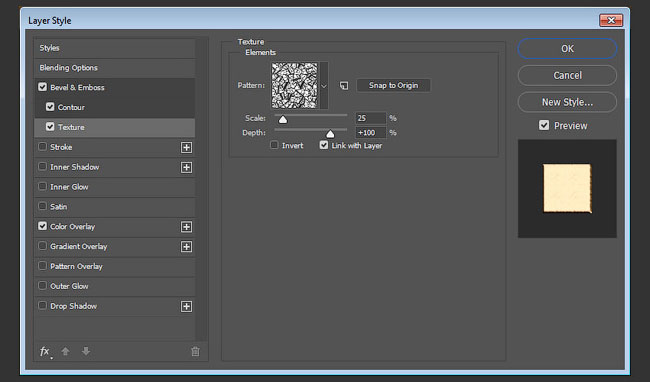Add another Color Overlay with plus icon
The width and height of the screenshot is (650, 382).
pyautogui.click(x=187, y=227)
